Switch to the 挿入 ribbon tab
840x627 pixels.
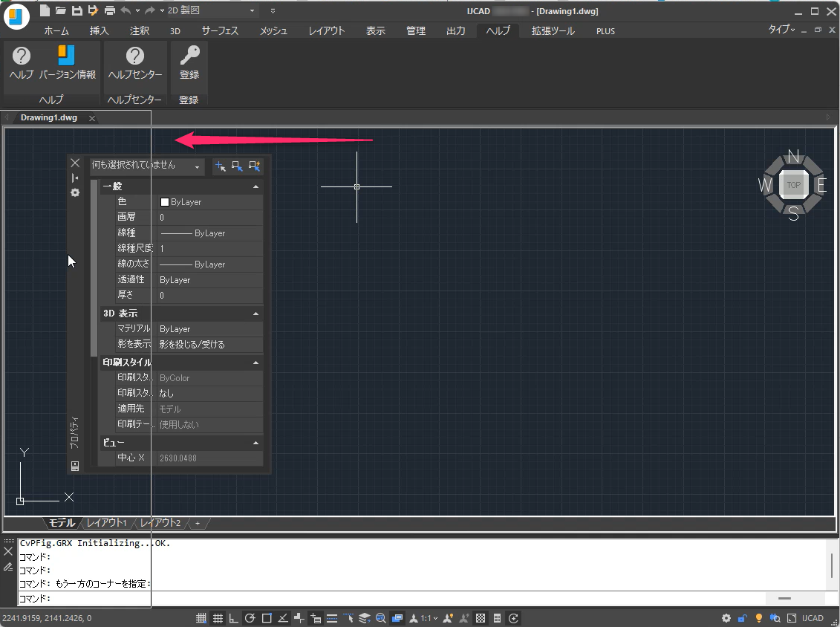[99, 31]
